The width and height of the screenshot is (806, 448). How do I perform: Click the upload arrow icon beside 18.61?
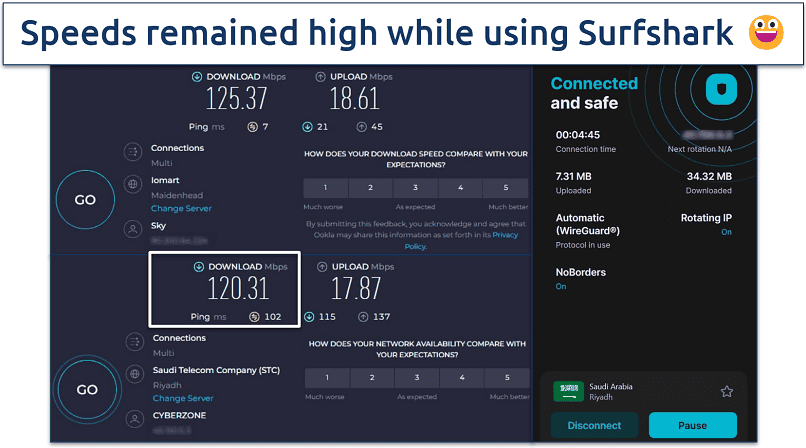click(320, 77)
